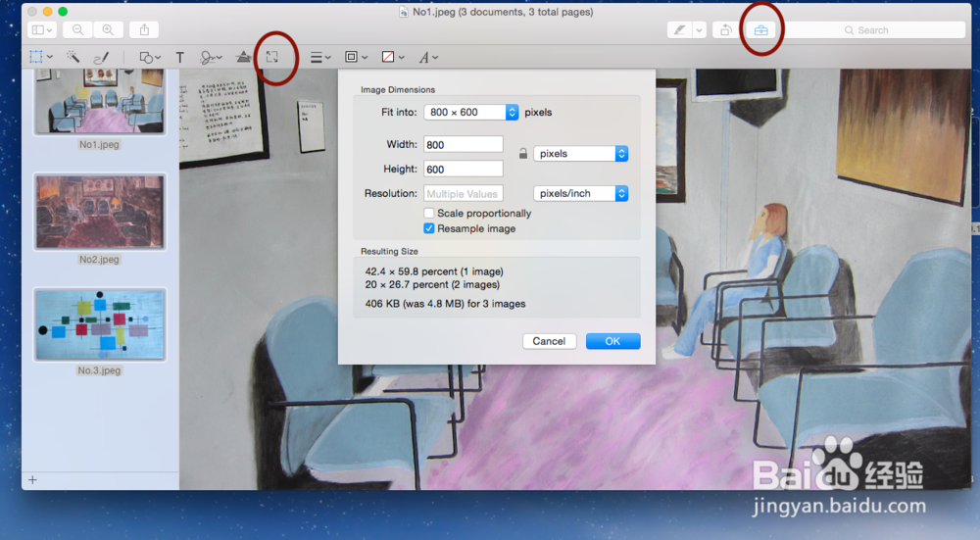Click the Resolution input field

coord(464,194)
